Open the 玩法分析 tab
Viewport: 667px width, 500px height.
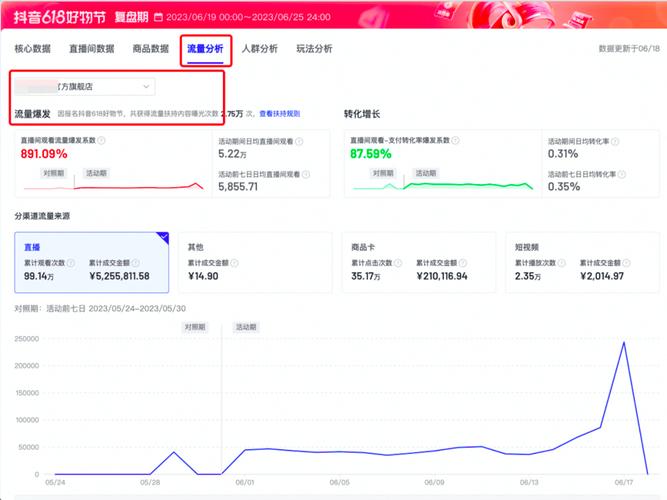[x=314, y=49]
